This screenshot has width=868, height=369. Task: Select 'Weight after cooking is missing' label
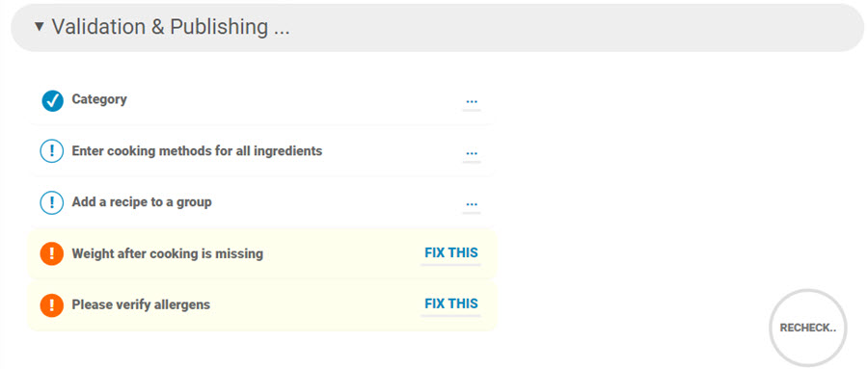point(167,254)
